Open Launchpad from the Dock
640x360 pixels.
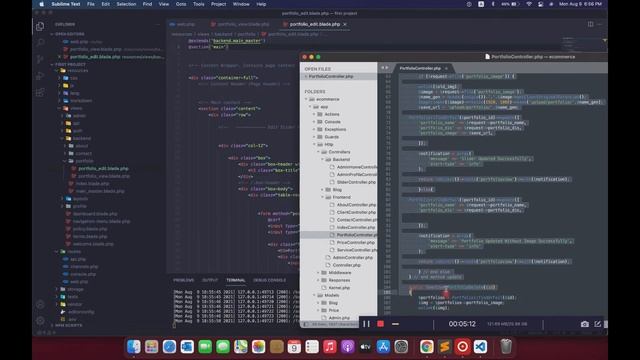pos(151,347)
